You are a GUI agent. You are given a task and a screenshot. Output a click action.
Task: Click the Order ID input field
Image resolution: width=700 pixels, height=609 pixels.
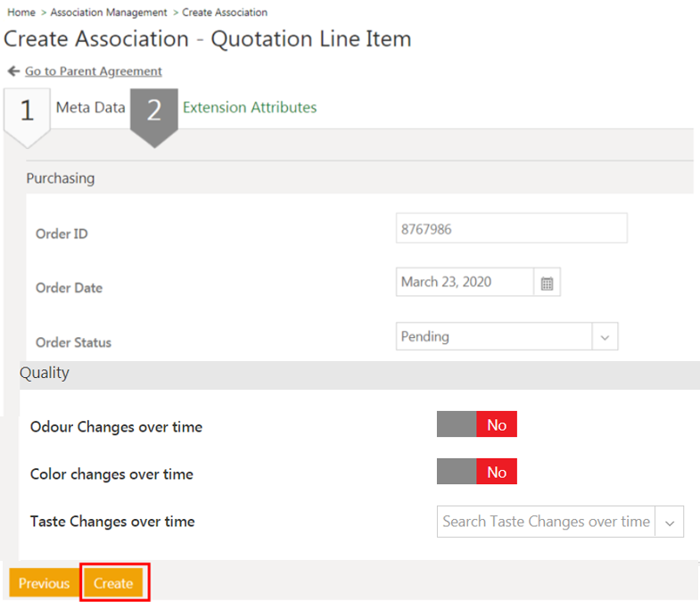[x=511, y=228]
